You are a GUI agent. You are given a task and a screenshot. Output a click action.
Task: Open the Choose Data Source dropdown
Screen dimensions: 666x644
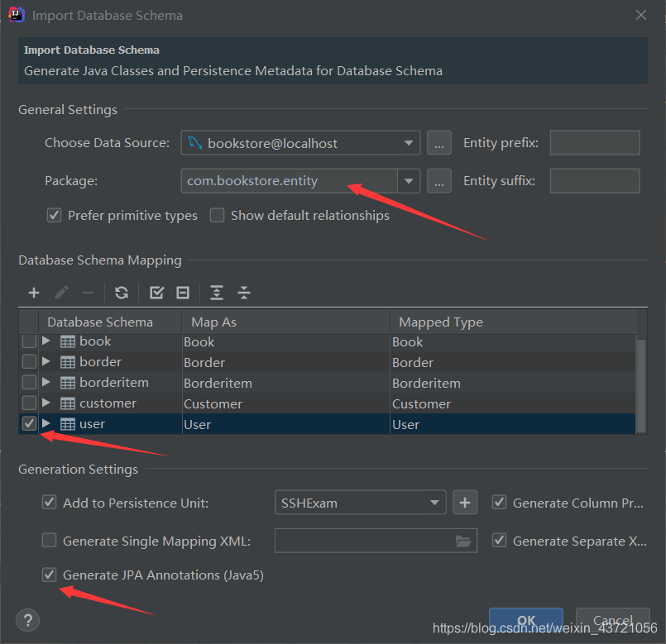[x=409, y=143]
